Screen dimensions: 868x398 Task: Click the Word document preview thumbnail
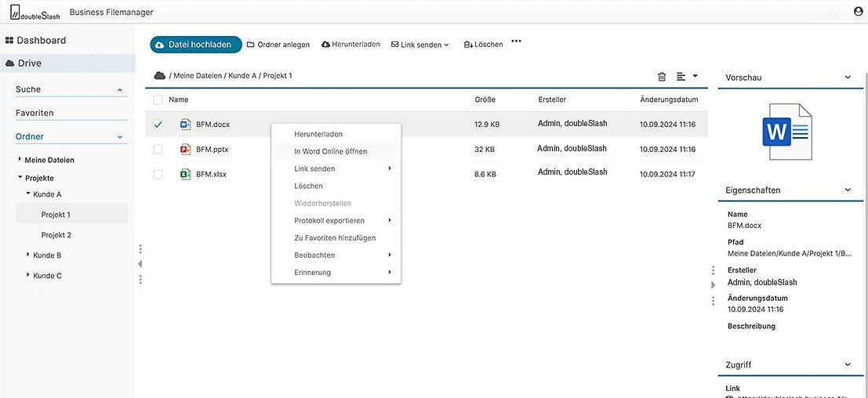(x=786, y=132)
